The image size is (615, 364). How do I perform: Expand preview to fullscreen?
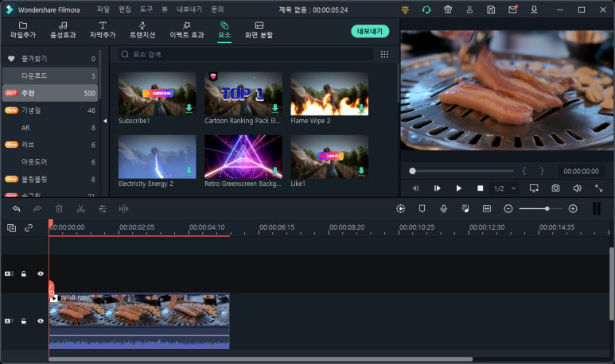598,188
